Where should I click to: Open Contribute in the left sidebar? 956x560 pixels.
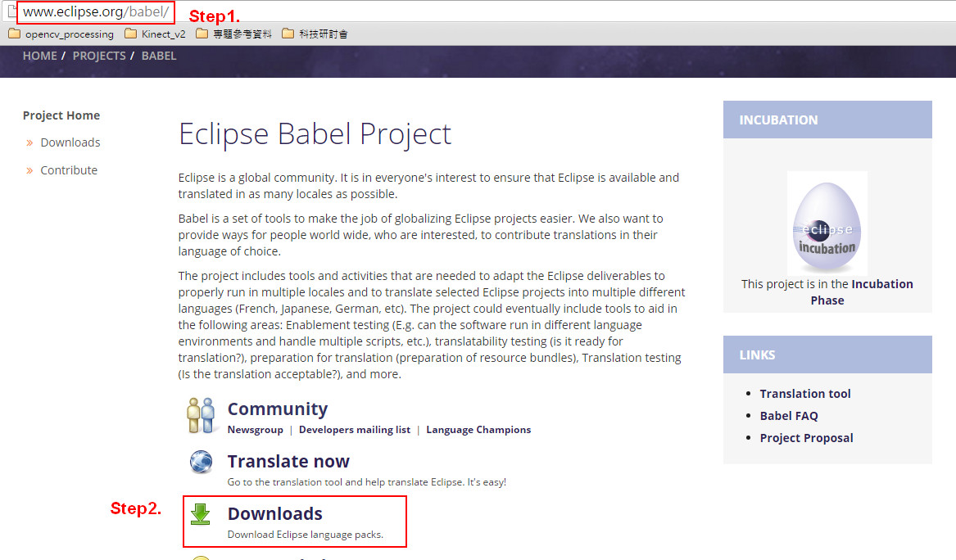(69, 170)
